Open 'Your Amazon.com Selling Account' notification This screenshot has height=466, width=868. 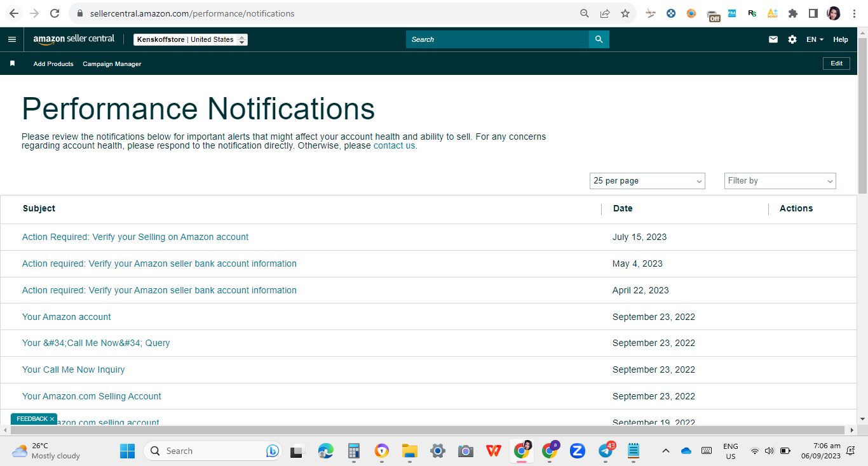(92, 396)
